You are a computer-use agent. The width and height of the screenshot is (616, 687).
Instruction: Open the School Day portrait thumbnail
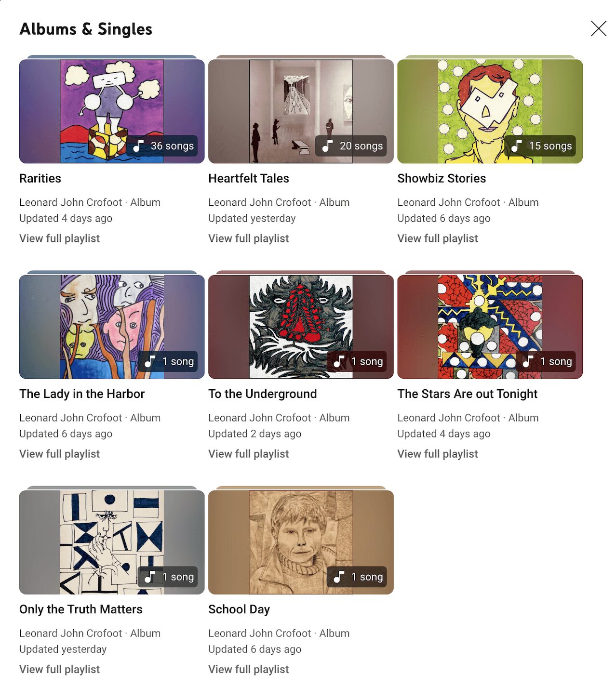click(301, 542)
